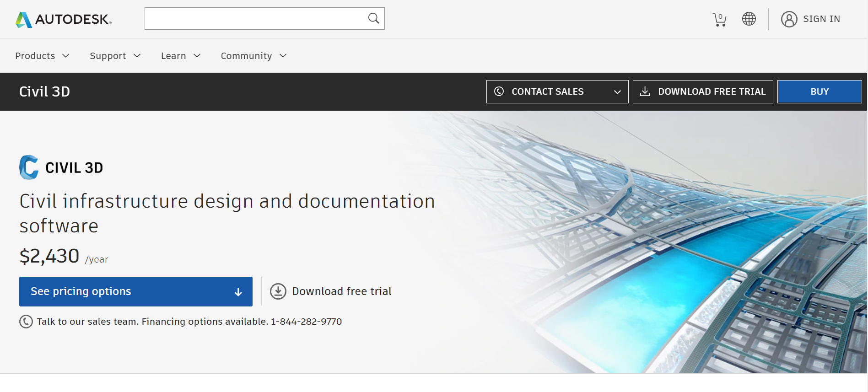Viewport: 868px width, 392px height.
Task: Expand the Products menu
Action: 42,56
